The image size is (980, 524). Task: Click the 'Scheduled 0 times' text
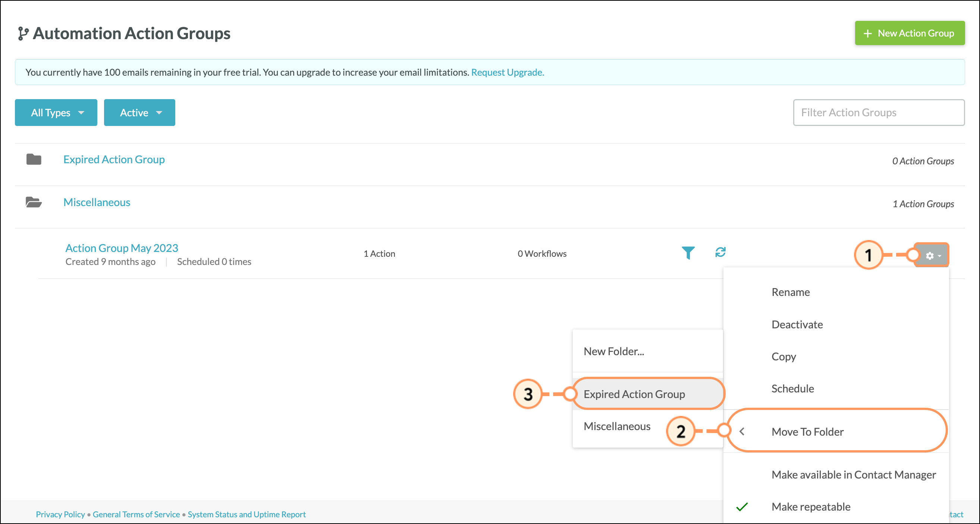tap(214, 262)
